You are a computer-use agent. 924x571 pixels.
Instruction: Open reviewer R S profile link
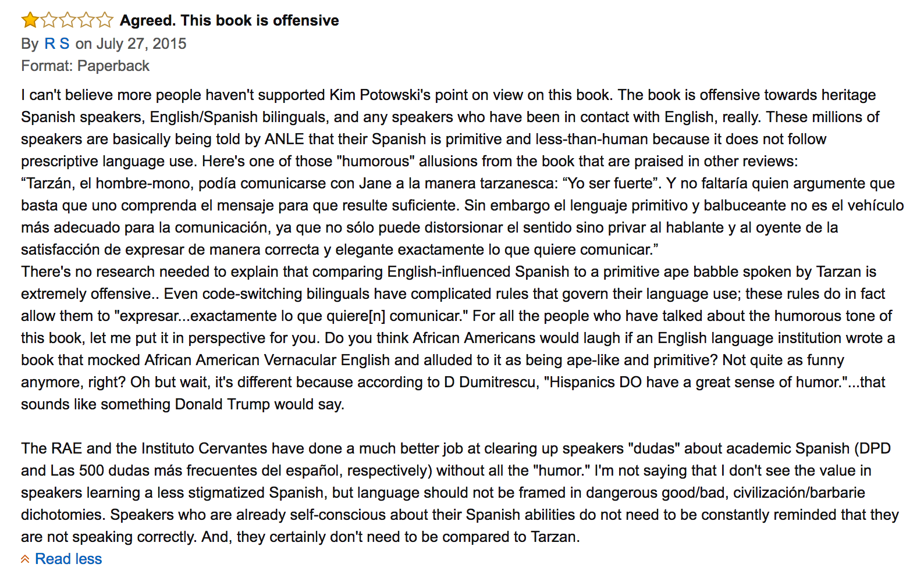tap(57, 44)
